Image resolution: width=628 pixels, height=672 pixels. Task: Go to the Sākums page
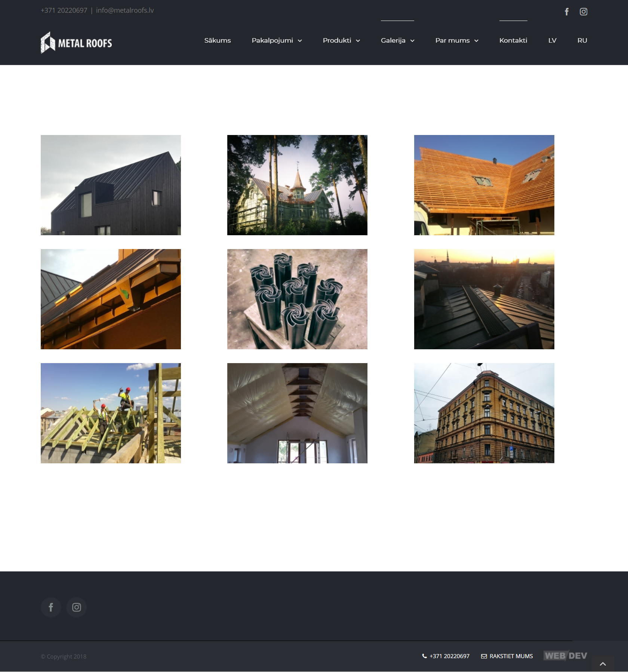tap(217, 40)
